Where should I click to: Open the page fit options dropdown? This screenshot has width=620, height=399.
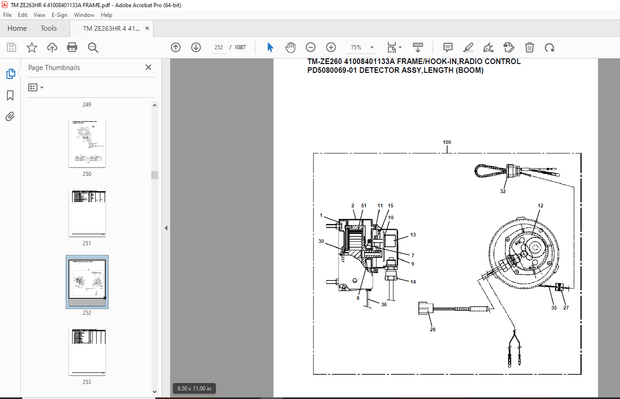tap(394, 47)
